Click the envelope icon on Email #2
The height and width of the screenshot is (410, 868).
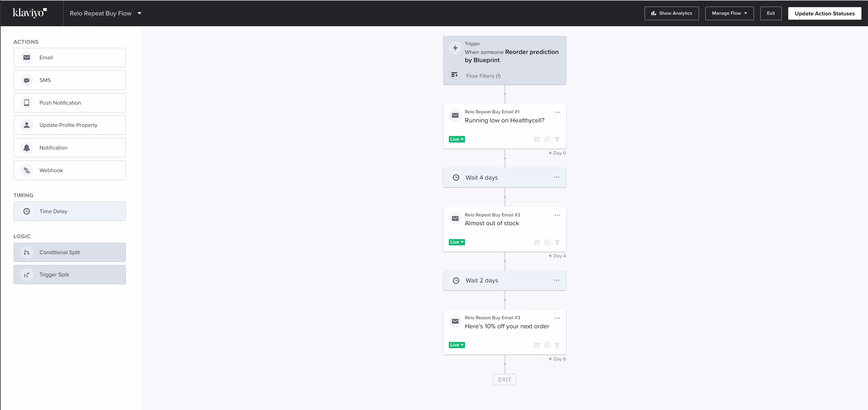click(x=455, y=219)
